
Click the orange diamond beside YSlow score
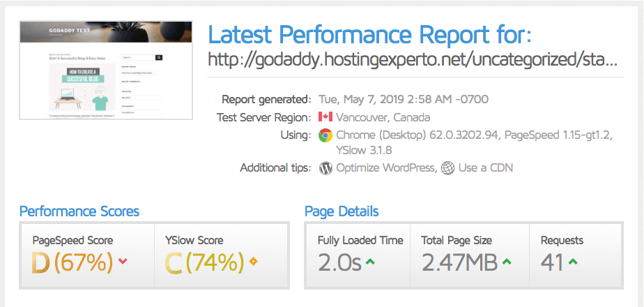point(254,261)
